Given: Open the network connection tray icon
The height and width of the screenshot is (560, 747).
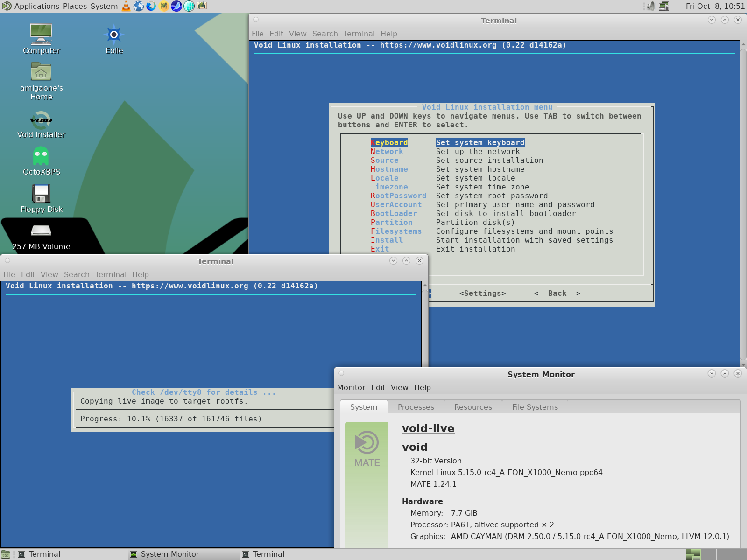Looking at the screenshot, I should click(x=664, y=6).
